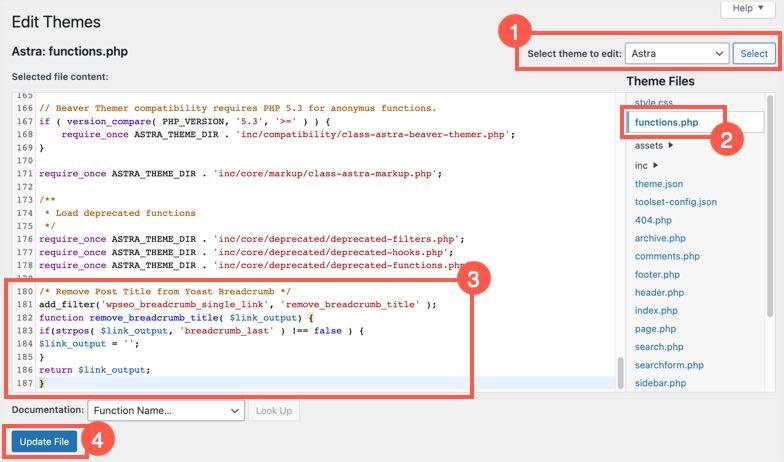Open comments.php theme file
This screenshot has height=462, width=784.
coord(667,256)
